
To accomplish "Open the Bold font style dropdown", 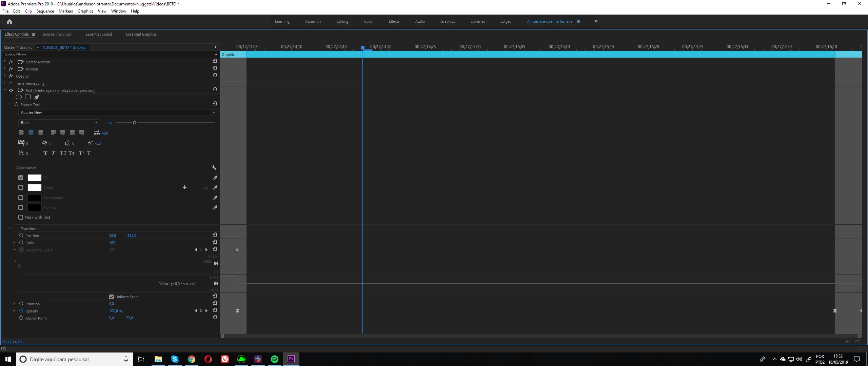I will [58, 123].
